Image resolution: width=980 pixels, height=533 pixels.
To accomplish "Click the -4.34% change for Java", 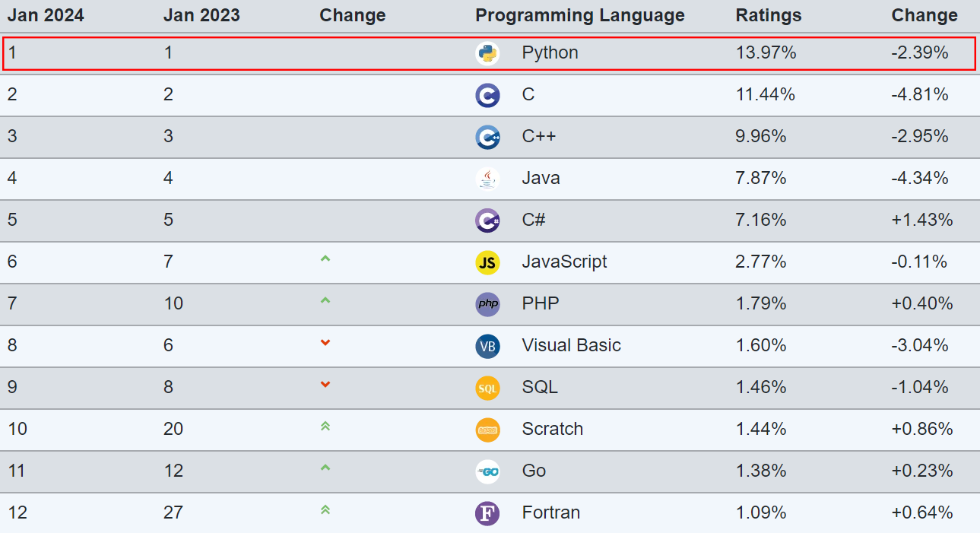I will tap(920, 179).
